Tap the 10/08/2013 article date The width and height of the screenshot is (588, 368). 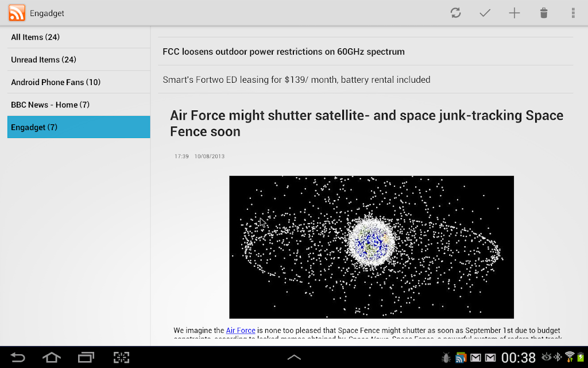209,156
